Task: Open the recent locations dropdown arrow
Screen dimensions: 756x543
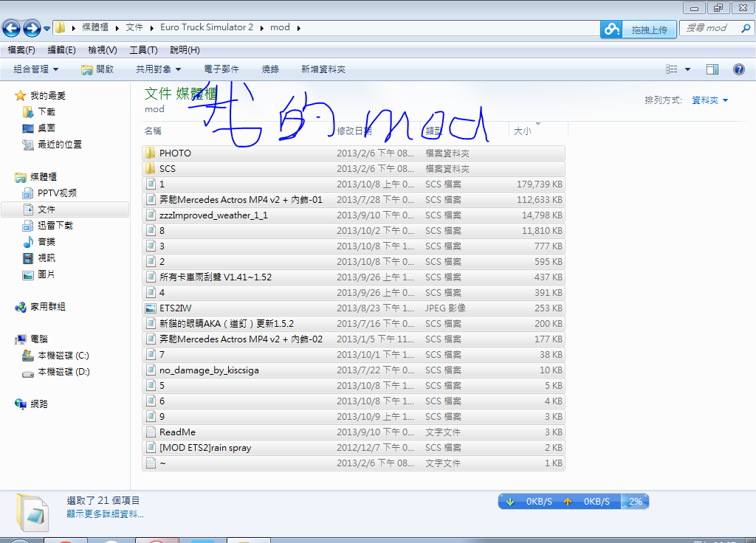Action: (47, 29)
